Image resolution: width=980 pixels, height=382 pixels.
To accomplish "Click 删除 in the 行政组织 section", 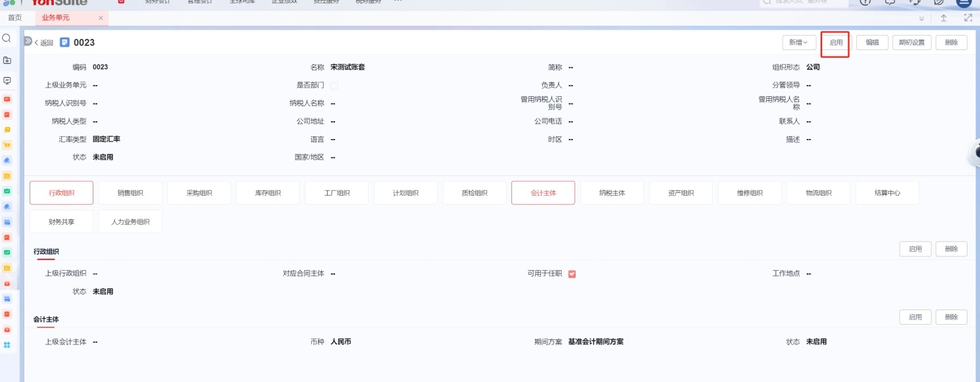I will pyautogui.click(x=951, y=249).
